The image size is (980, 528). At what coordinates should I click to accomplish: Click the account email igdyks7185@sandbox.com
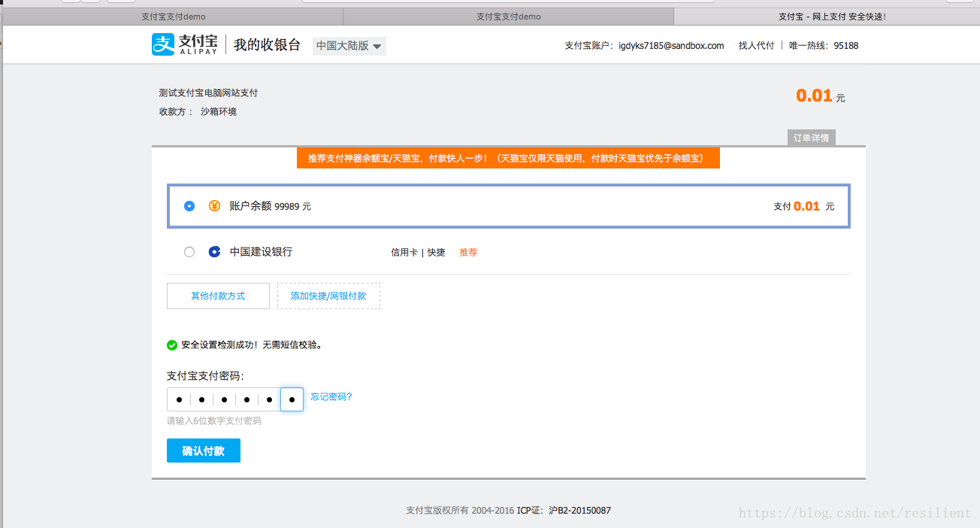(671, 46)
